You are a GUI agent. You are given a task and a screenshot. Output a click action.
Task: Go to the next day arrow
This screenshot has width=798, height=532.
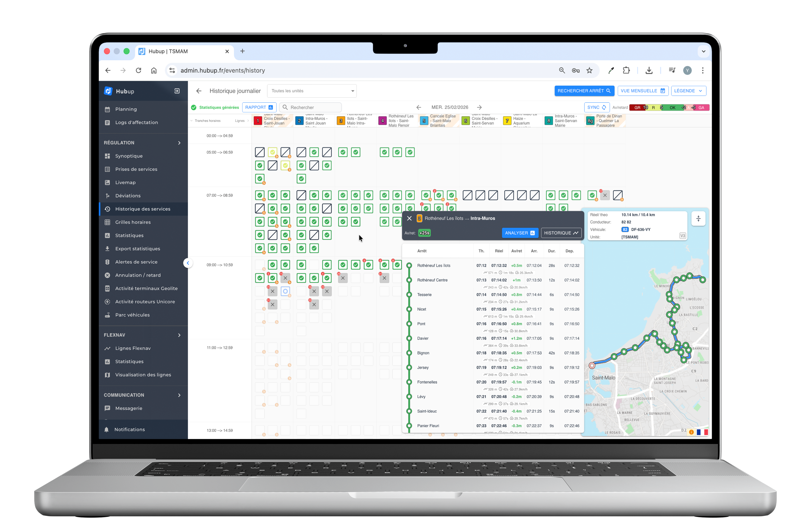[x=479, y=108]
